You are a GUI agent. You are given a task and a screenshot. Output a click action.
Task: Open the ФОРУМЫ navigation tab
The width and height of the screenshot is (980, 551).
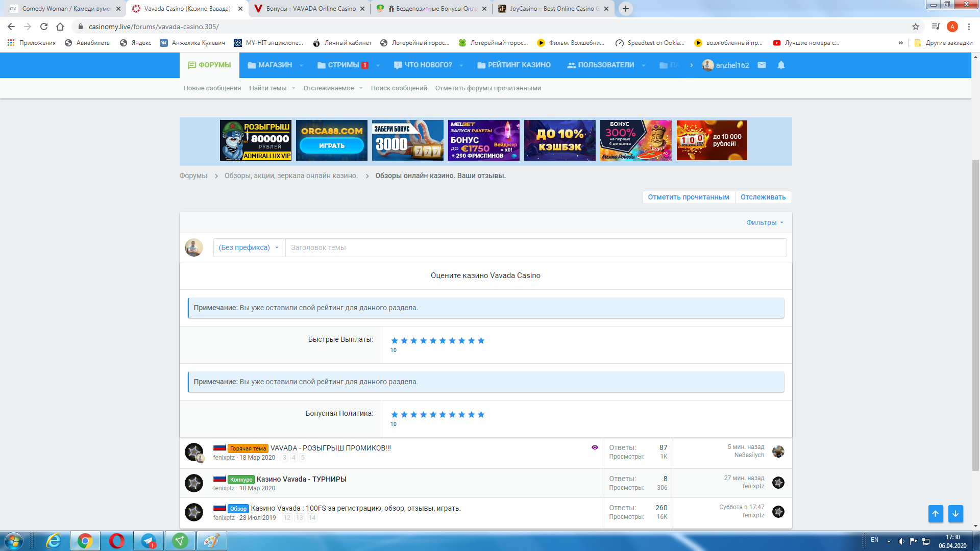coord(209,65)
